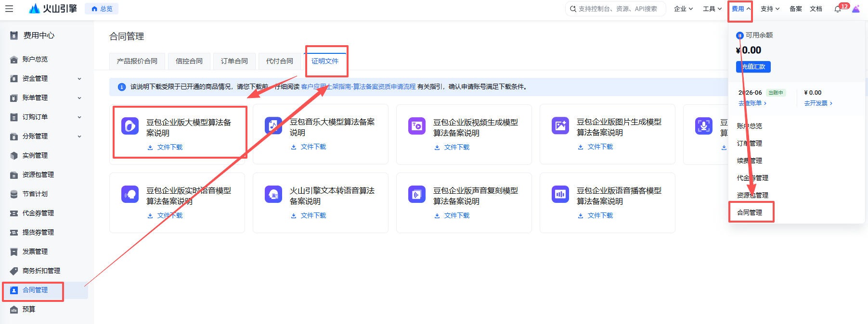The height and width of the screenshot is (324, 868).
Task: Select 合同管理 in the 费用 dropdown
Action: pos(750,212)
